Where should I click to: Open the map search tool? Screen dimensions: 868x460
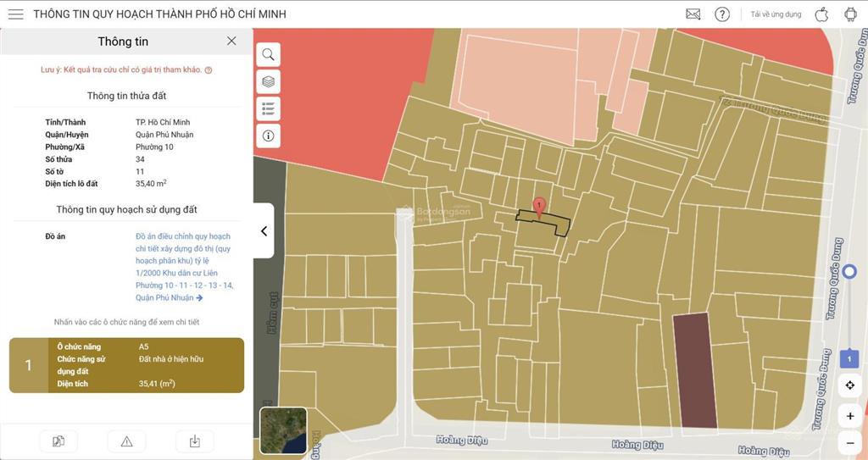(269, 54)
